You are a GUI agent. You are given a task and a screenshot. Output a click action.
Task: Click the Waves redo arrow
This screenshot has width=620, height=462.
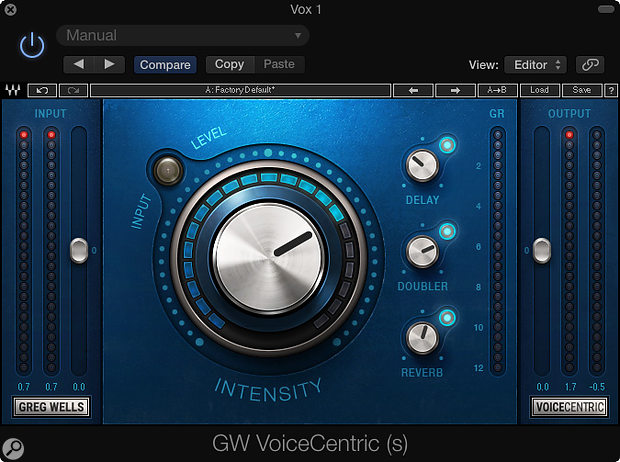click(73, 90)
